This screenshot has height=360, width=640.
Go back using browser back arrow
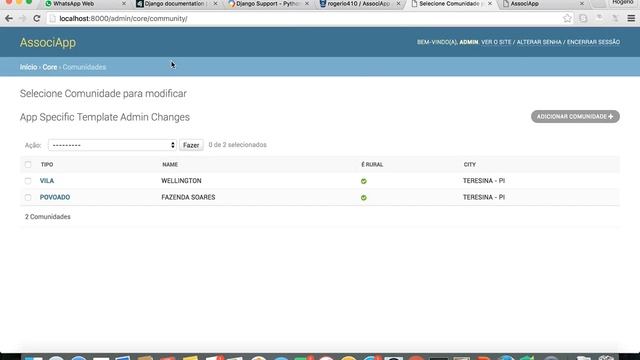coord(9,18)
